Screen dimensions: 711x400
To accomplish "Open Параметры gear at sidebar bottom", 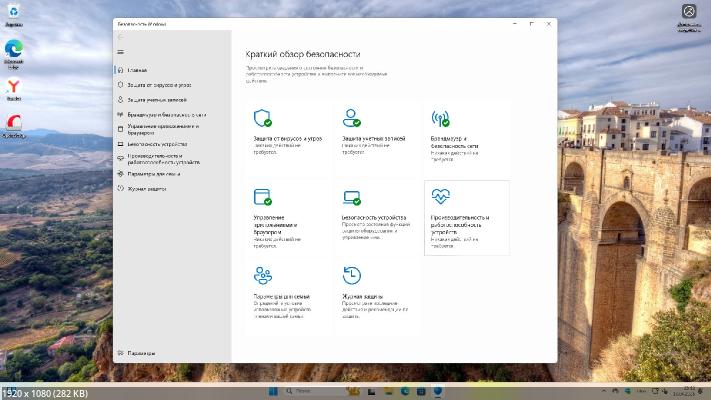I will pyautogui.click(x=136, y=353).
